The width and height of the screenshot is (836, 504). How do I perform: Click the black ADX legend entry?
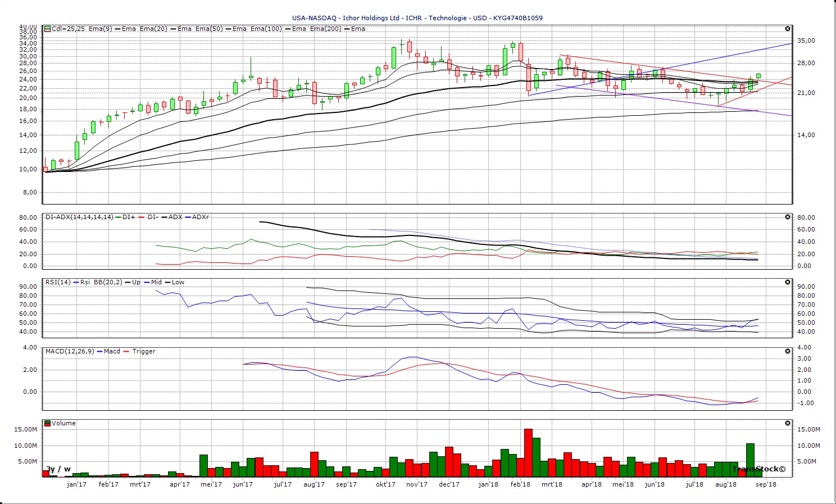coord(172,217)
